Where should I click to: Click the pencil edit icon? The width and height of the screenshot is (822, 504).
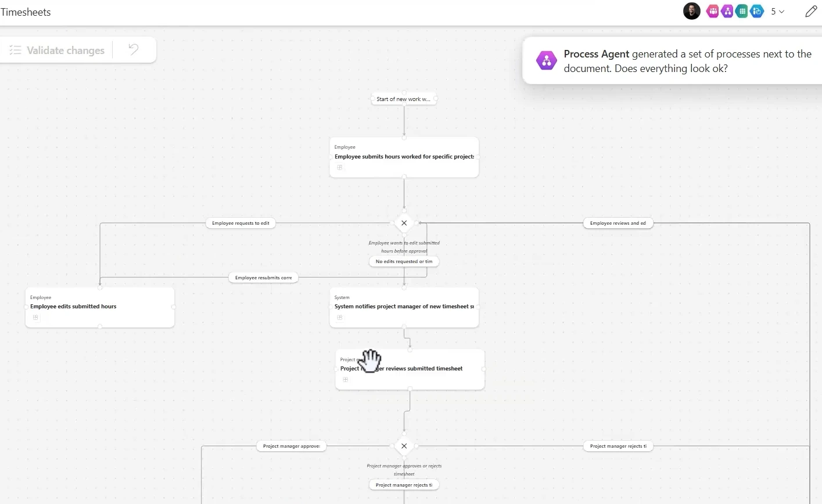(x=811, y=12)
